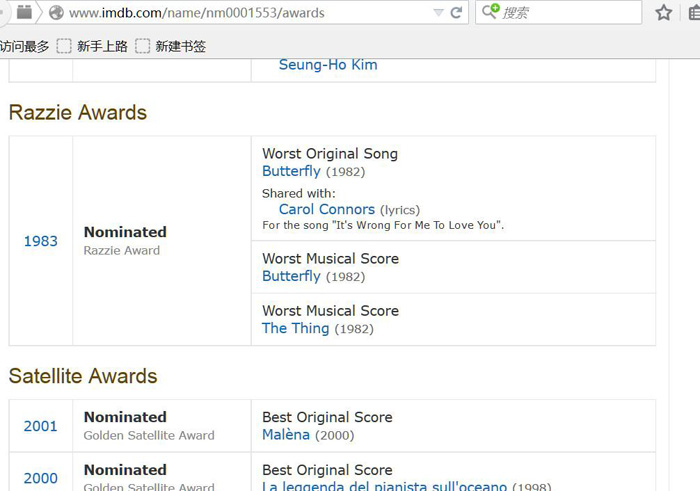The height and width of the screenshot is (491, 700).
Task: Click the IMDb URL address field
Action: 250,12
